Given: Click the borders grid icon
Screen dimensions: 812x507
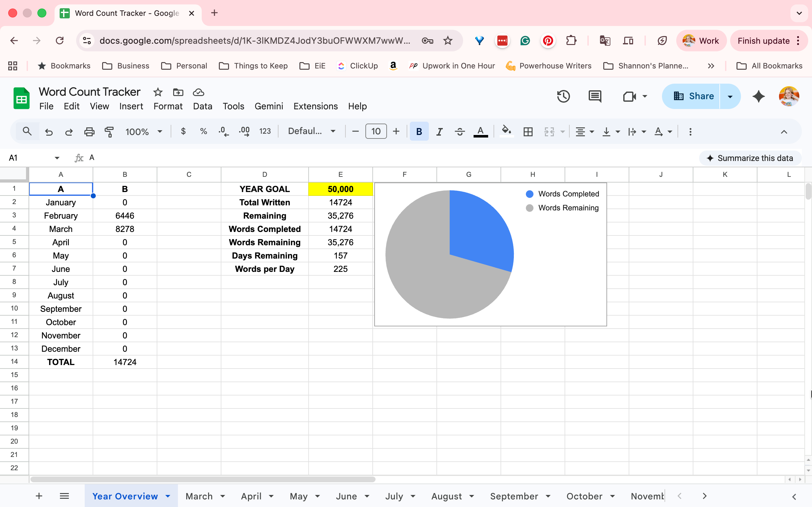Looking at the screenshot, I should (x=528, y=132).
